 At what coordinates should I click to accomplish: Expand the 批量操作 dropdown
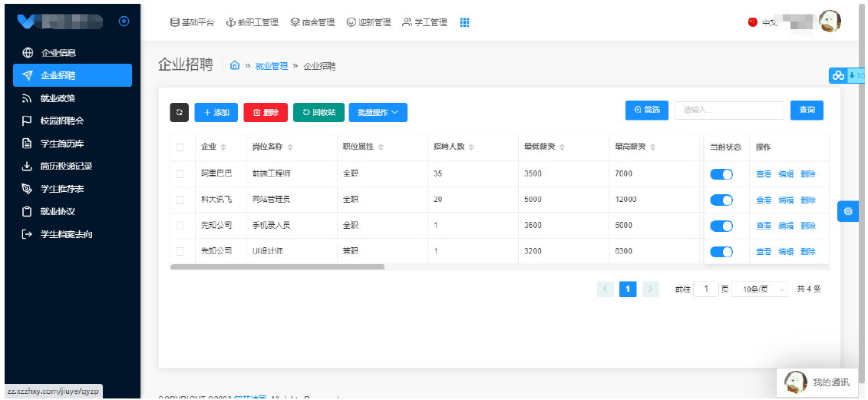pyautogui.click(x=378, y=112)
